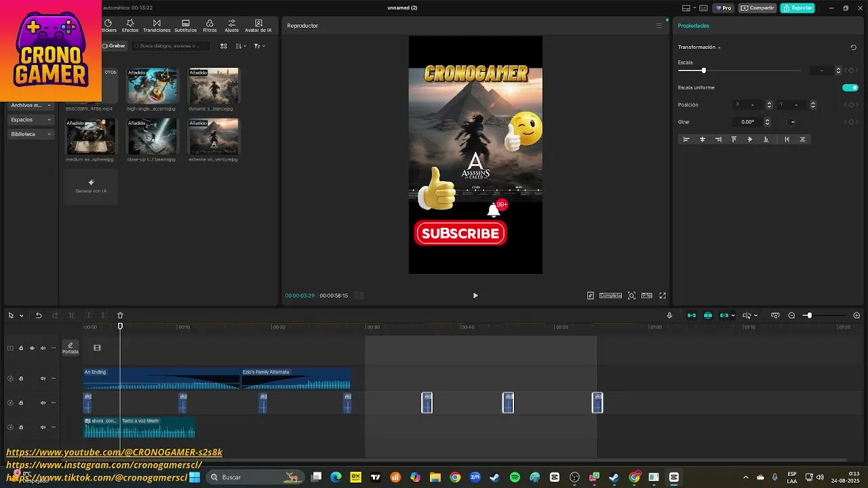Click the Exportar button

coord(797,8)
